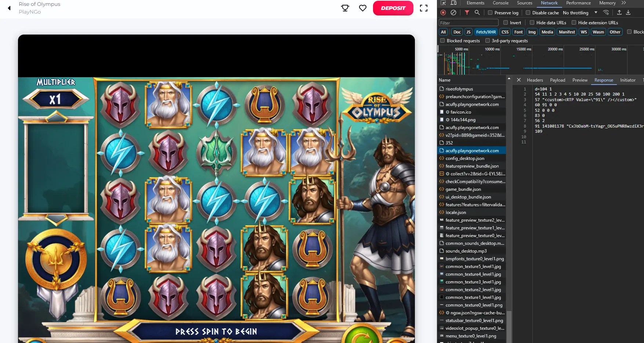644x343 pixels.
Task: Switch to the Sources tab
Action: tap(524, 3)
